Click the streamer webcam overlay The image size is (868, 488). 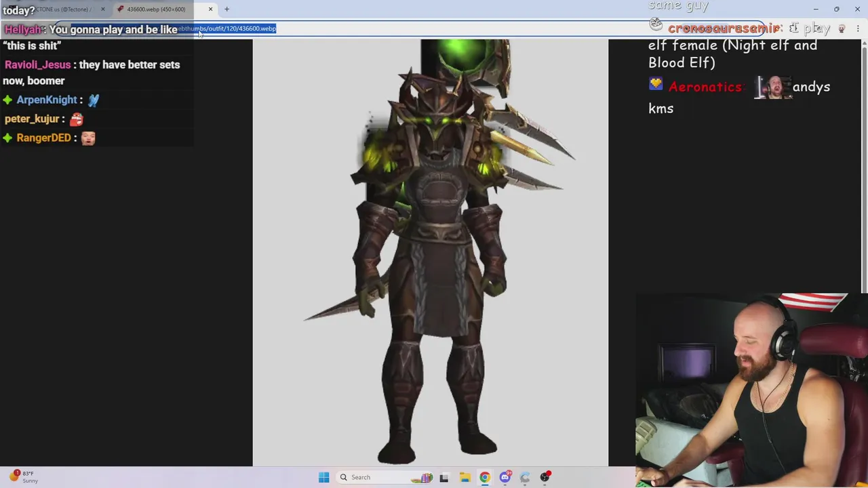pos(751,390)
